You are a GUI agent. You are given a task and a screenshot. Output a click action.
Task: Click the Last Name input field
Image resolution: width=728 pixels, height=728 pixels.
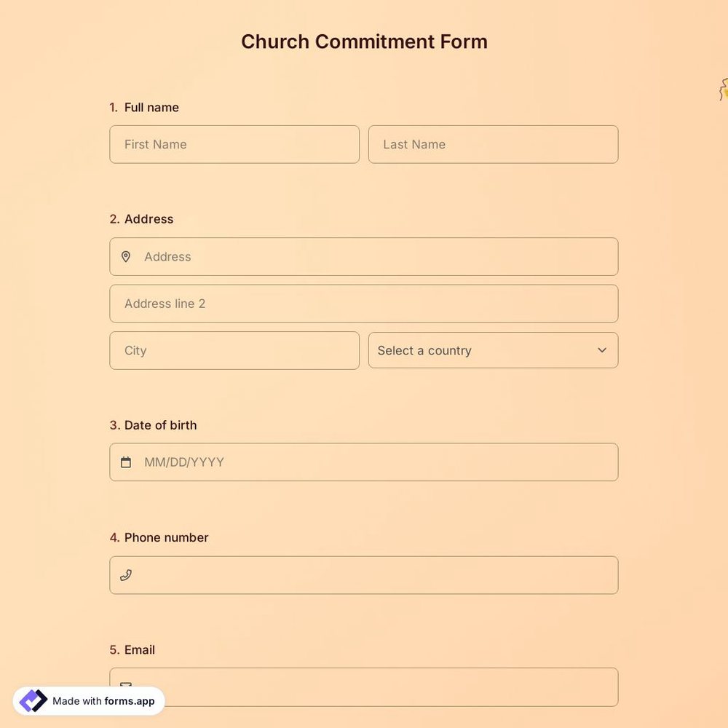(x=493, y=144)
